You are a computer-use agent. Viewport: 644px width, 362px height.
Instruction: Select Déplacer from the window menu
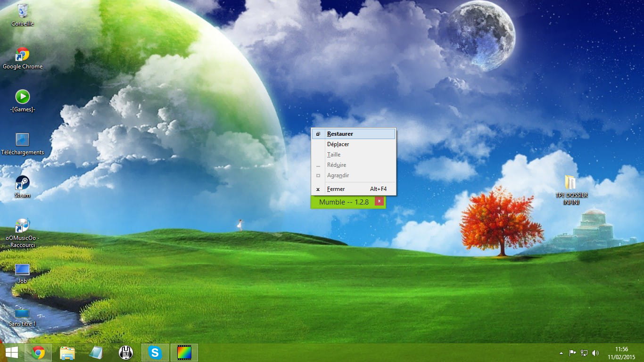338,144
